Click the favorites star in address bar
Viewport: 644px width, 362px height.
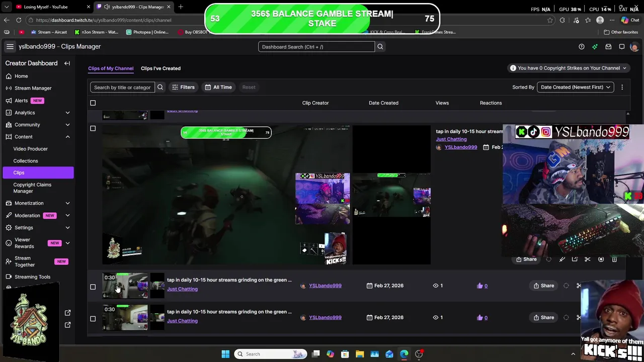tap(550, 20)
